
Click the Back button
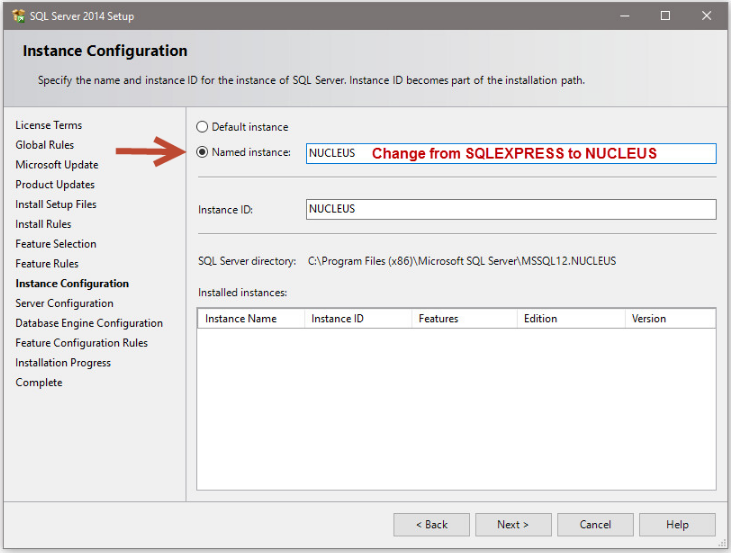(x=431, y=524)
